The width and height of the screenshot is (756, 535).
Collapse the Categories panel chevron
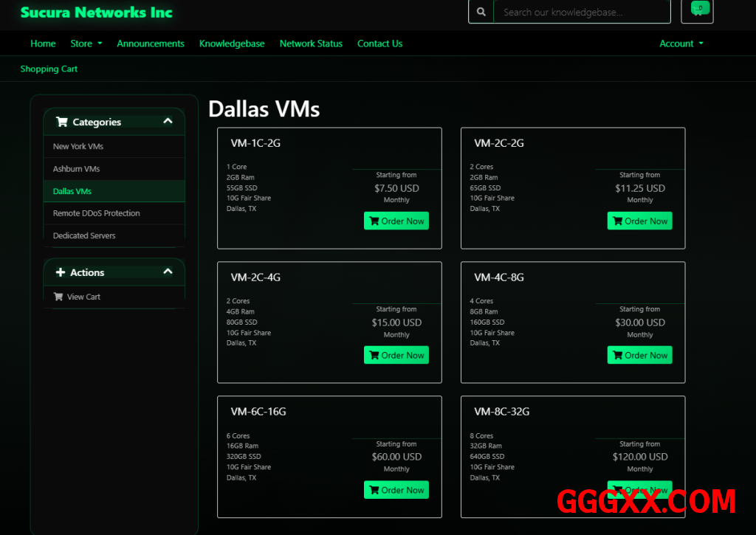click(x=168, y=121)
